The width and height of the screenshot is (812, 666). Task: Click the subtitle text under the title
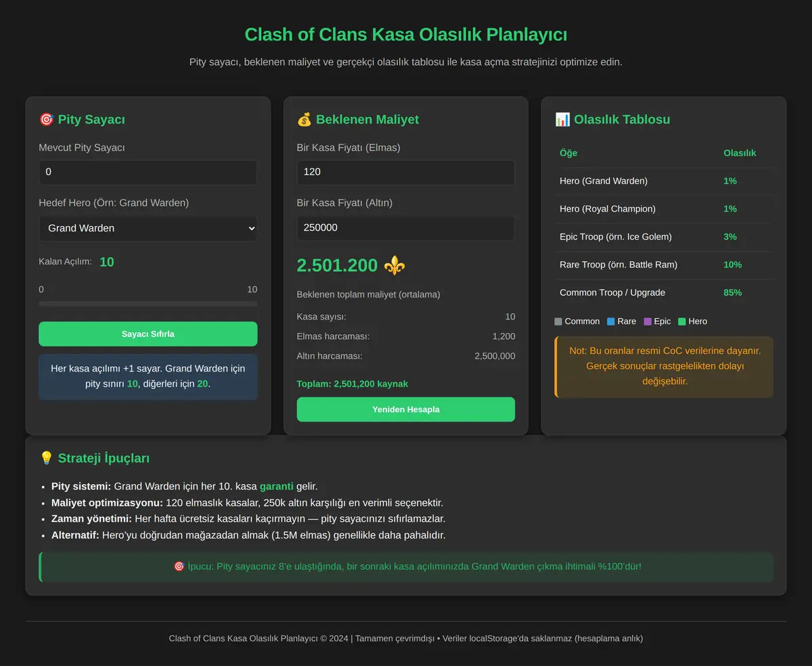(406, 62)
